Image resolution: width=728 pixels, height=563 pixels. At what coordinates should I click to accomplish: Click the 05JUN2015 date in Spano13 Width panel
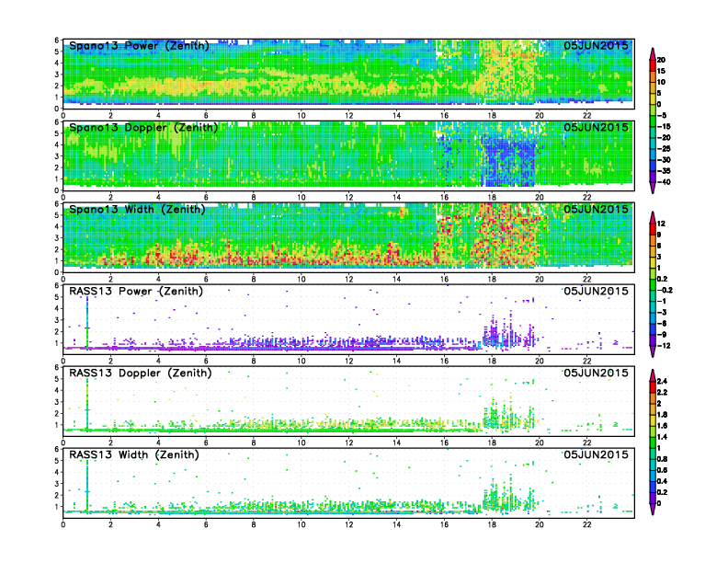tap(597, 209)
